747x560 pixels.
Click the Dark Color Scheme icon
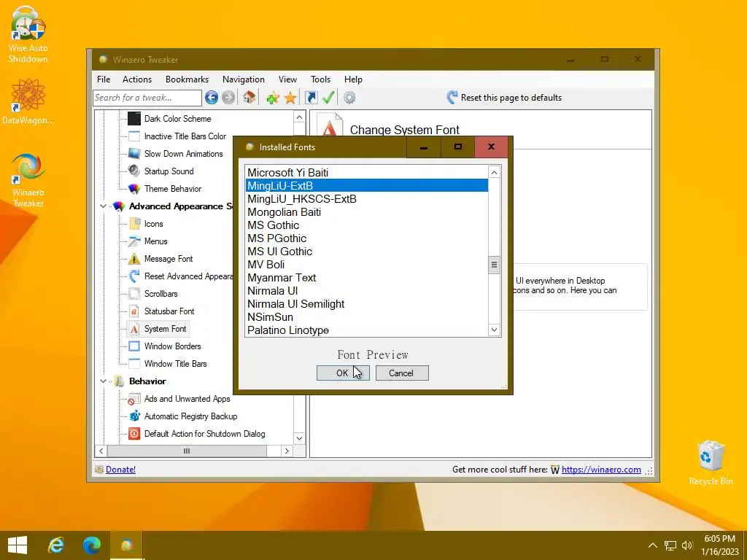(x=134, y=119)
